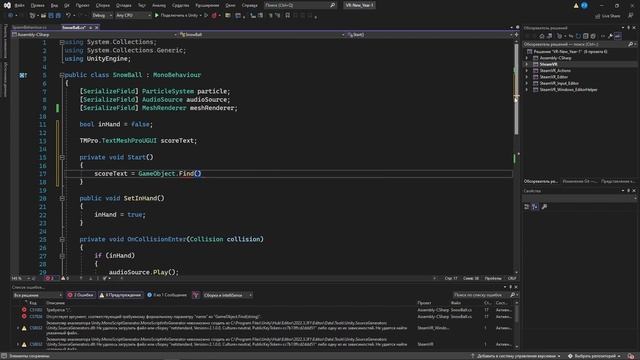Viewport: 640px width, 360px height.
Task: Open the Git menu
Action: [67, 5]
